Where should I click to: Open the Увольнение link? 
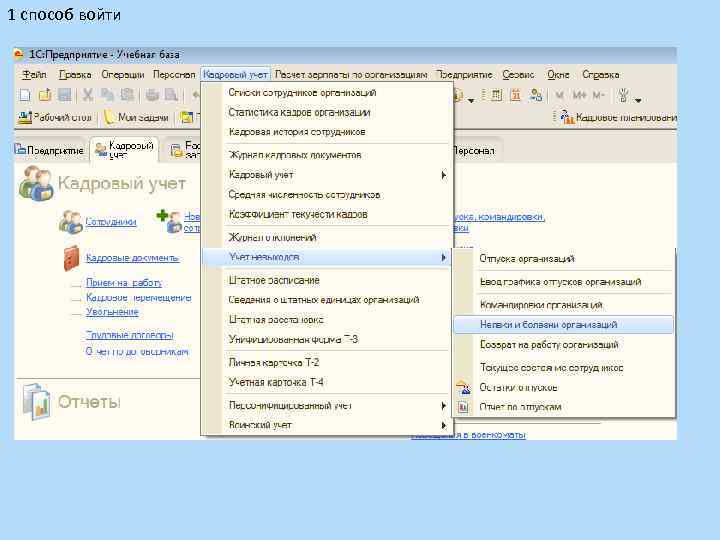coord(112,312)
